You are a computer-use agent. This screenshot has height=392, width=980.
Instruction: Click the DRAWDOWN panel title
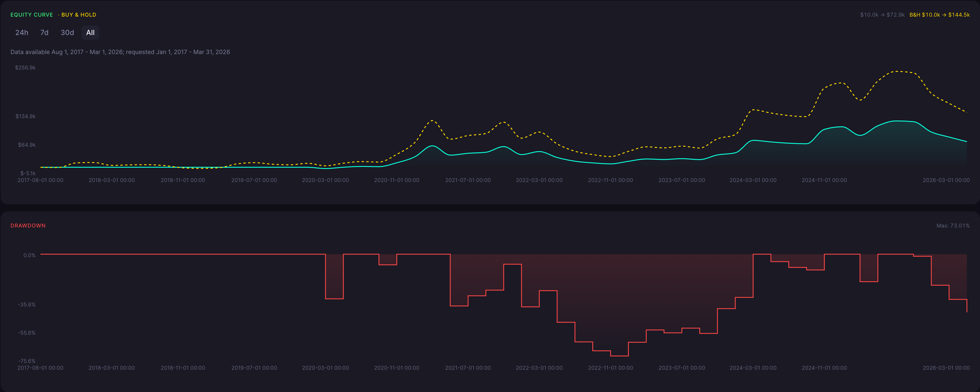click(28, 226)
